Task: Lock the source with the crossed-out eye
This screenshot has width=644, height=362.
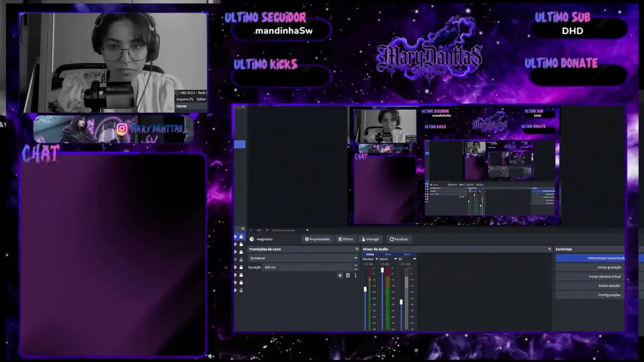Action: [241, 259]
